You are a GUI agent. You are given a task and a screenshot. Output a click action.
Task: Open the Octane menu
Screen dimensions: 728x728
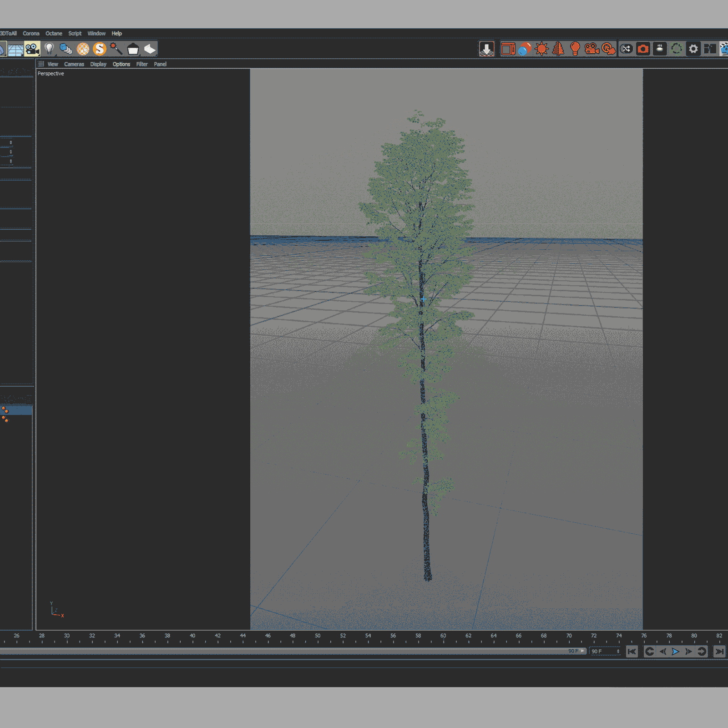(54, 33)
